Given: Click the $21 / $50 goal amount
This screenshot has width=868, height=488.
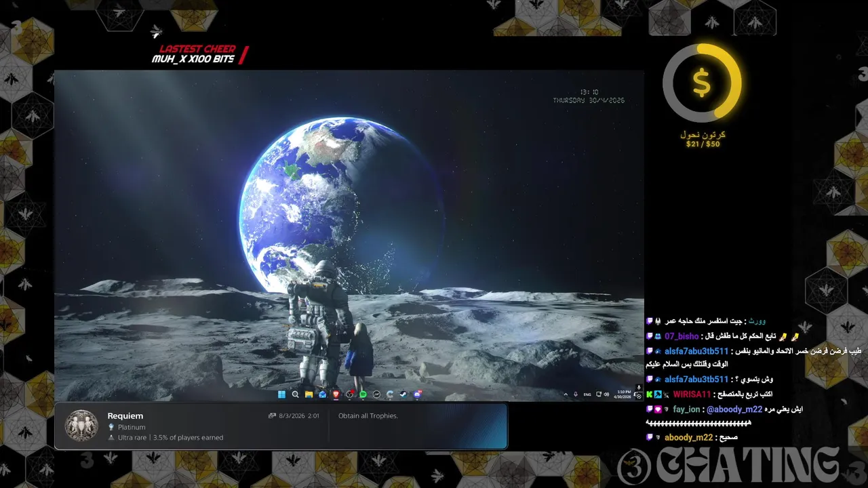Looking at the screenshot, I should (x=703, y=144).
